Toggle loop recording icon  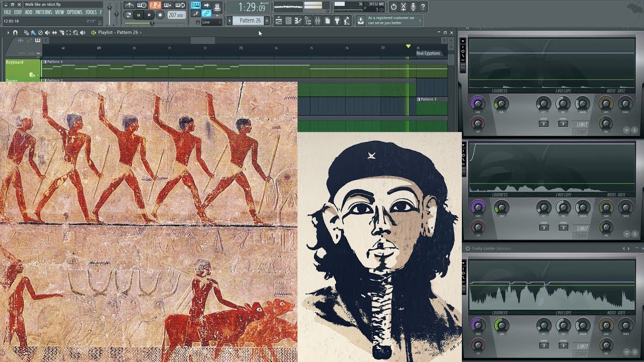point(181,5)
